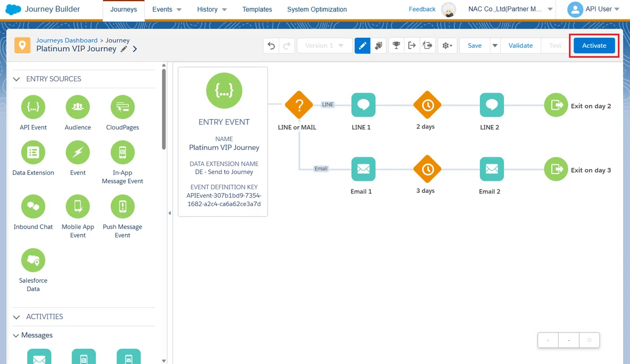
Task: Undo the last change in toolbar
Action: pyautogui.click(x=271, y=46)
